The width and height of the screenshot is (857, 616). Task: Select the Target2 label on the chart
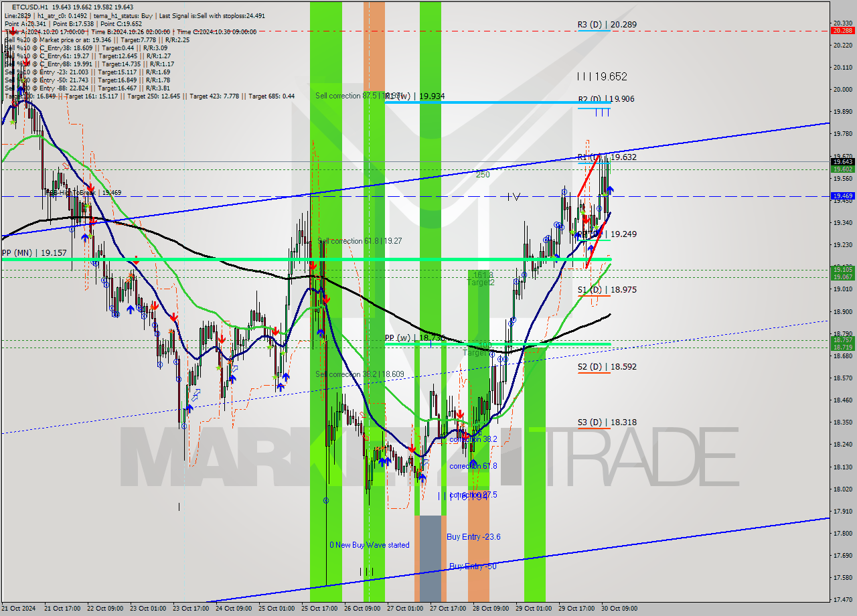coord(481,283)
